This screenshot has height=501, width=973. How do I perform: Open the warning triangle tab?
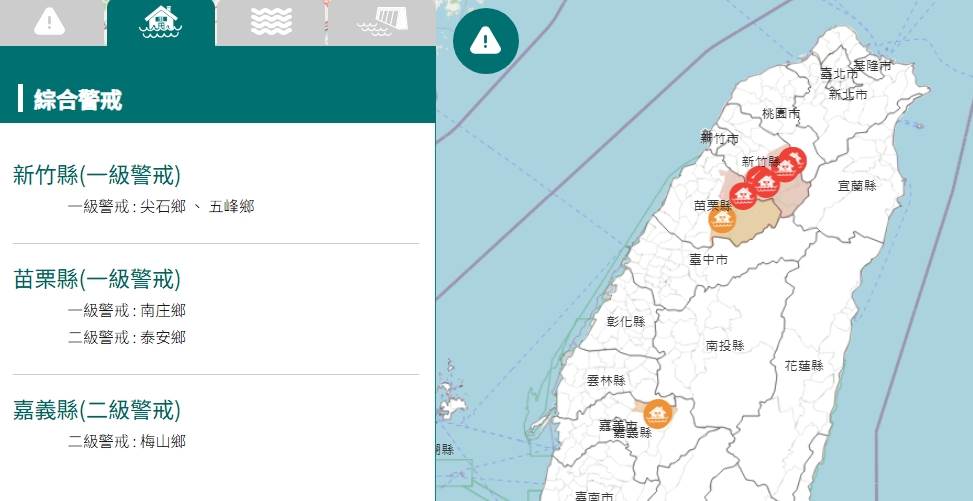pos(50,23)
